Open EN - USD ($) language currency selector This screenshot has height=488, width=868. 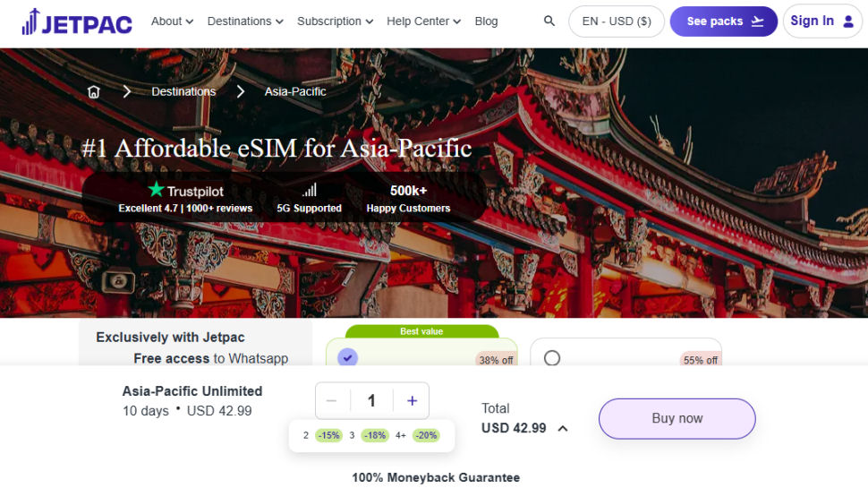(617, 21)
